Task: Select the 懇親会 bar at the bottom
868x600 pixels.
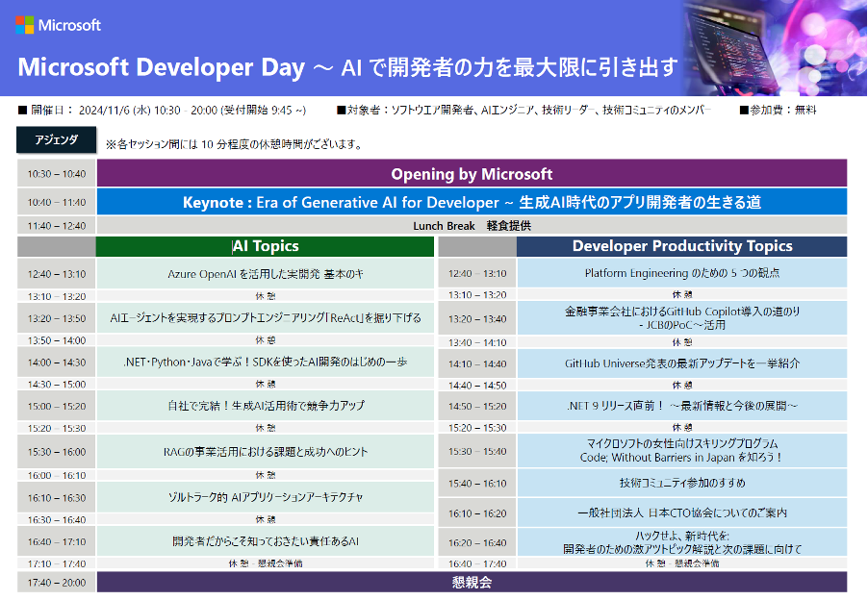Action: click(472, 583)
